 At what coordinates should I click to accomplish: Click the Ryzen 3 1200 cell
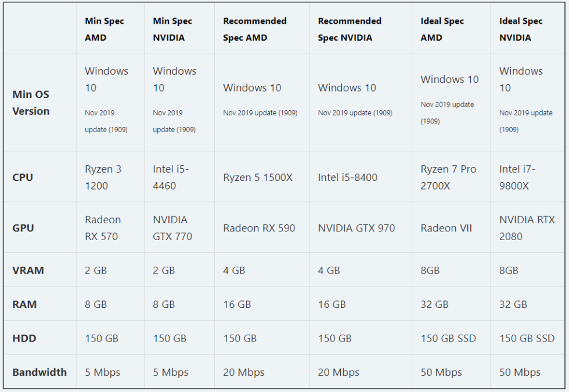103,177
